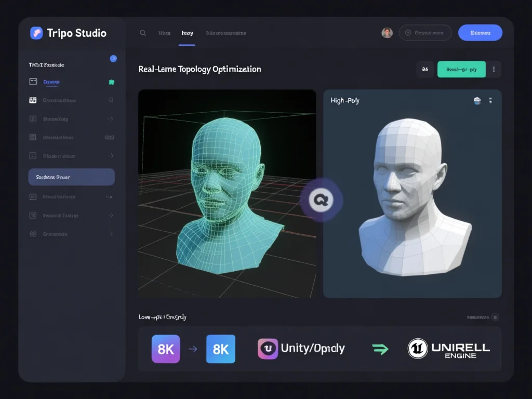Image resolution: width=532 pixels, height=399 pixels.
Task: Click the Unreal Engine round logo
Action: pos(417,349)
